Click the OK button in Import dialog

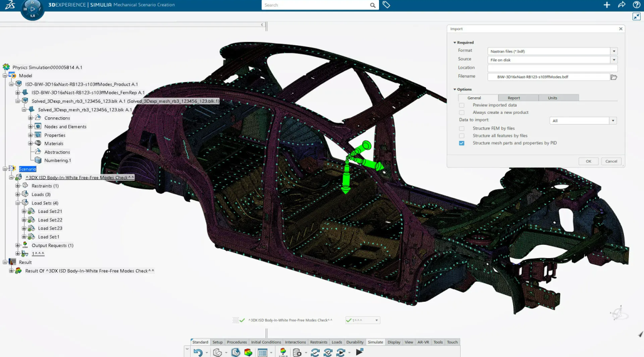(588, 161)
